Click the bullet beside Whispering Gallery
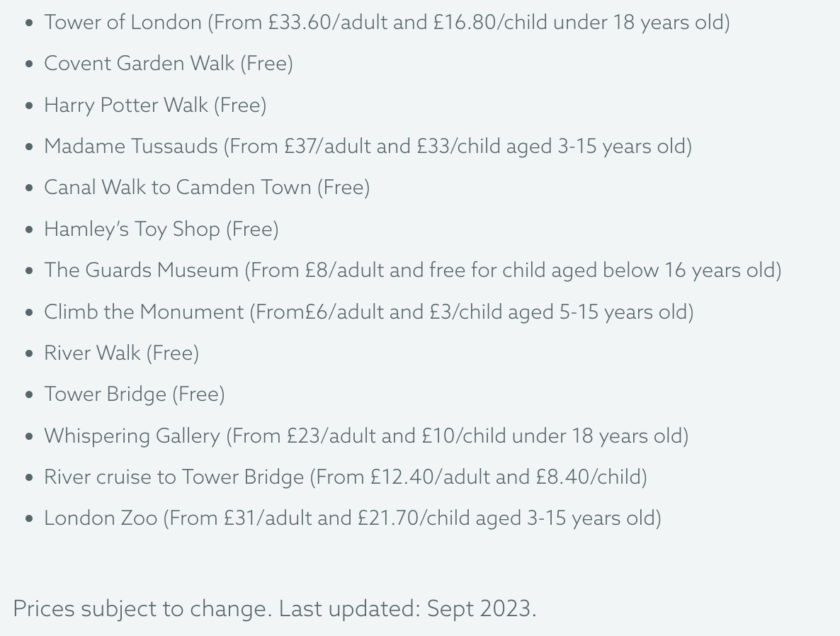 click(29, 436)
